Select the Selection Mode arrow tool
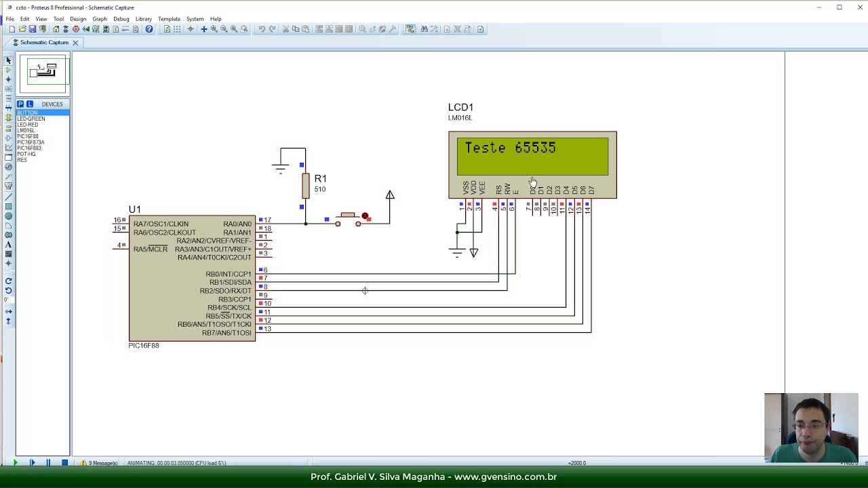 (x=8, y=60)
